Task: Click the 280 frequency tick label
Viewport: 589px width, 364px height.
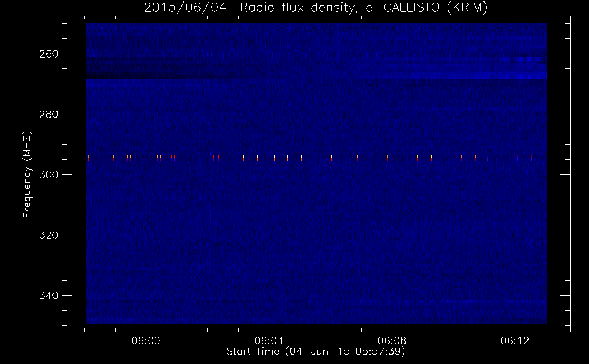Action: 48,115
